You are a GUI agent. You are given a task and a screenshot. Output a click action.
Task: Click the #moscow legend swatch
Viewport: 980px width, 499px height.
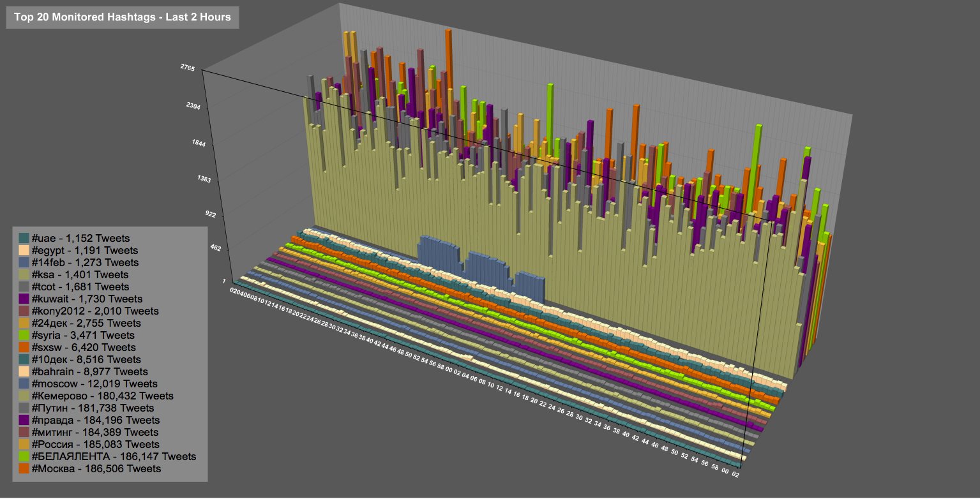pyautogui.click(x=24, y=384)
